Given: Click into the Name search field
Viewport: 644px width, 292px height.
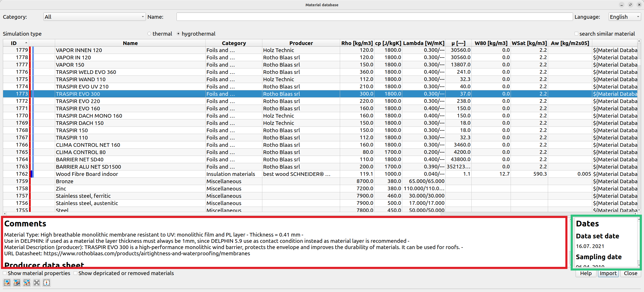Looking at the screenshot, I should pos(374,17).
